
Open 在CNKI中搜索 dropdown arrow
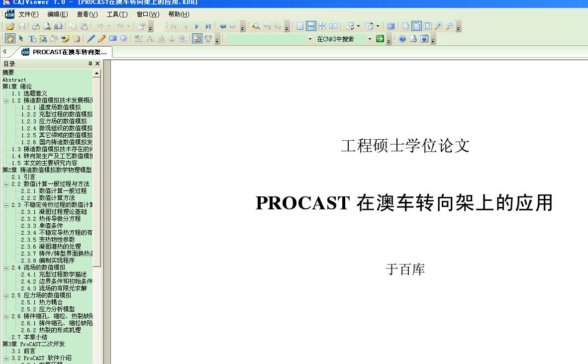pyautogui.click(x=370, y=39)
